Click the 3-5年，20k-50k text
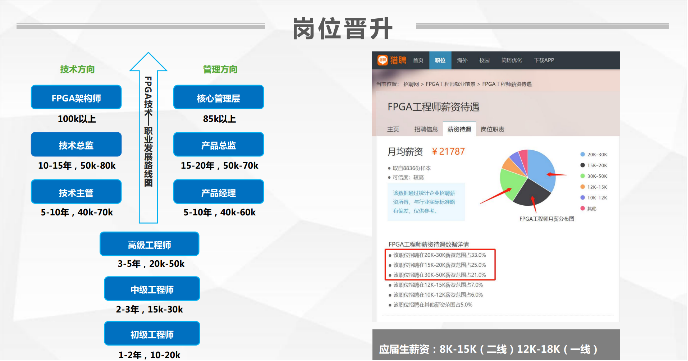Screen dimensions: 688x361 (x=151, y=264)
